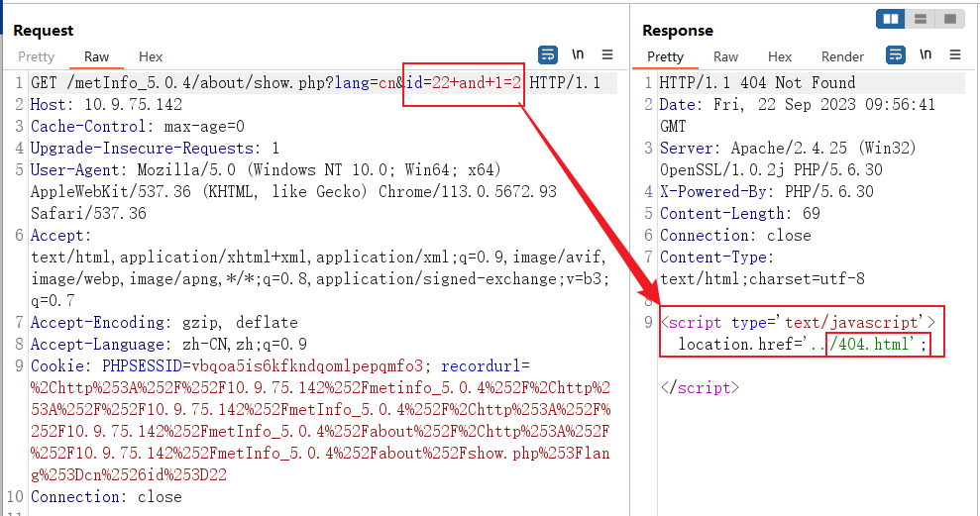The image size is (980, 516).
Task: Switch Request view to Hex tab
Action: [x=151, y=56]
